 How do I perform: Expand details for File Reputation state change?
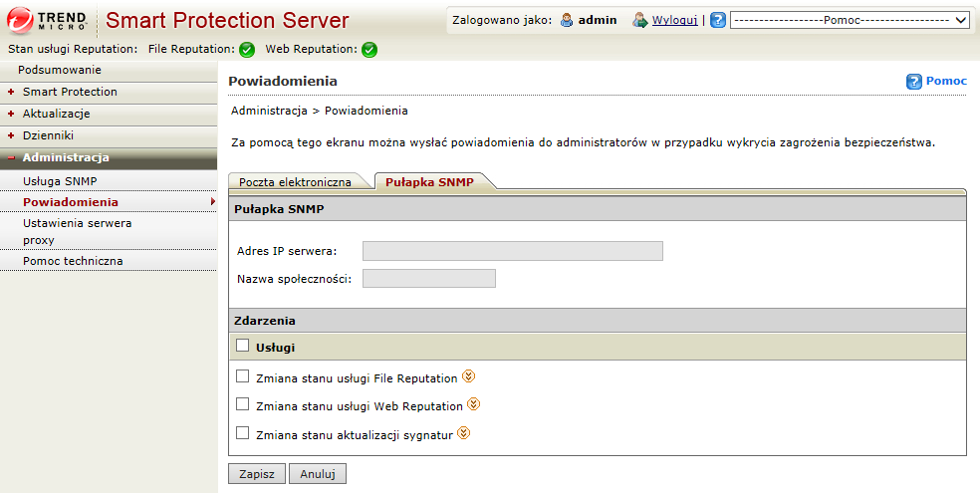(x=469, y=376)
